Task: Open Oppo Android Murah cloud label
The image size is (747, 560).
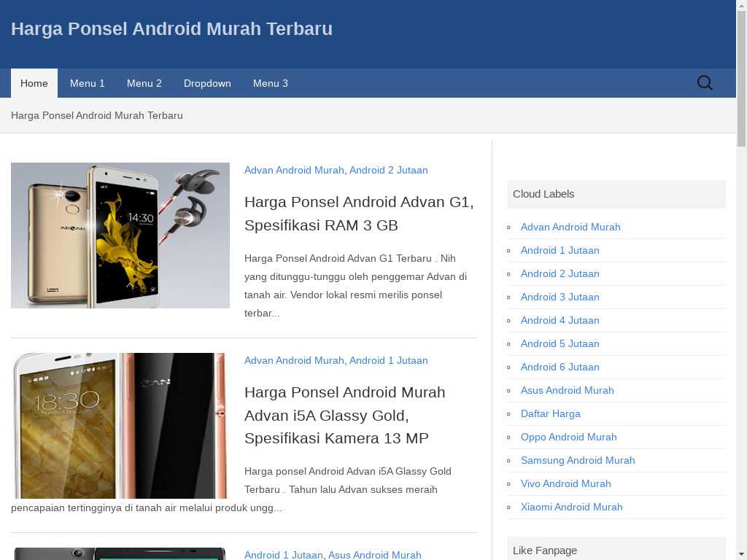Action: pos(568,437)
